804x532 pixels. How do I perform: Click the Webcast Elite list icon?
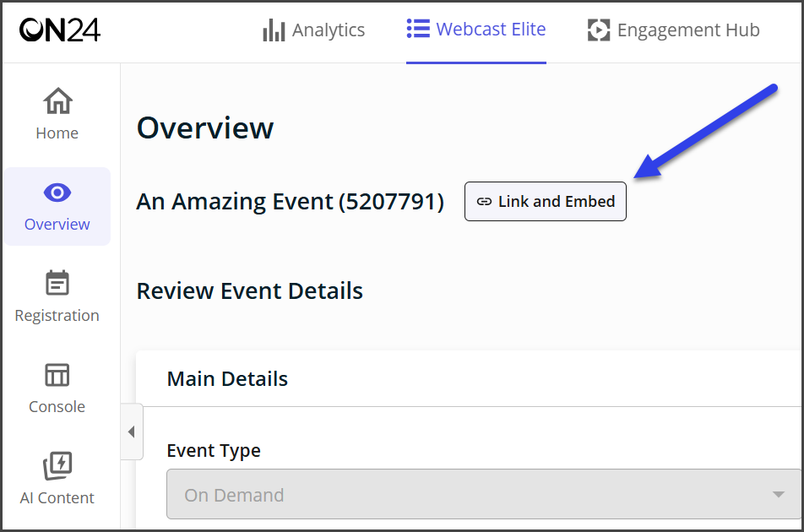point(418,29)
